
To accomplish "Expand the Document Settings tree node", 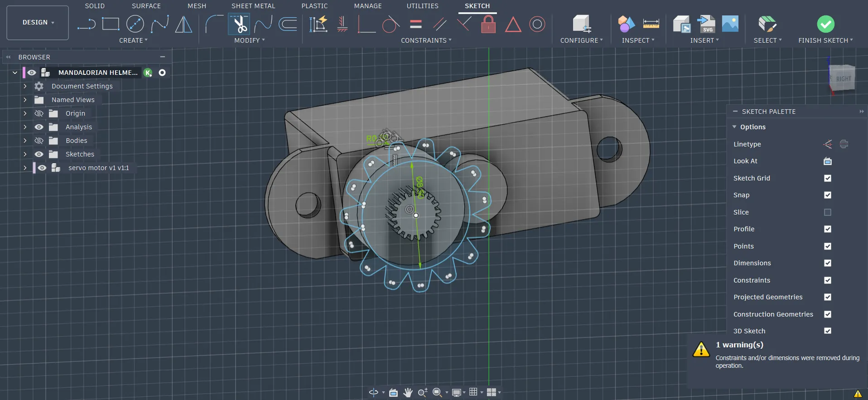I will [25, 86].
